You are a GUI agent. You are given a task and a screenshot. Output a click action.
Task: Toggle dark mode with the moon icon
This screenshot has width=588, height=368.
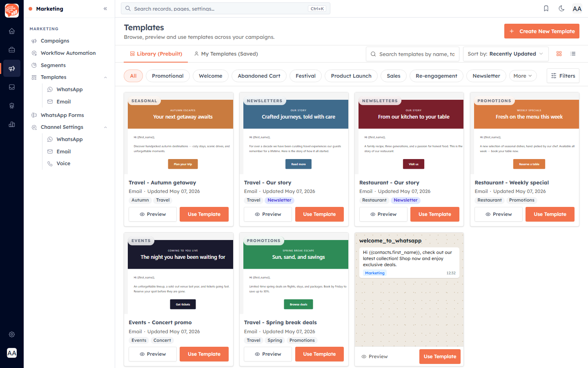tap(561, 9)
